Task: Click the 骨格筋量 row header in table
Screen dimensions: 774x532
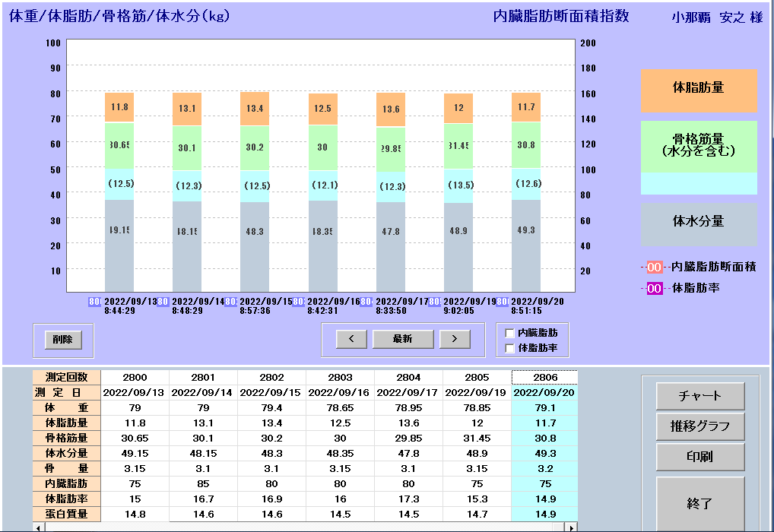Action: click(x=67, y=439)
